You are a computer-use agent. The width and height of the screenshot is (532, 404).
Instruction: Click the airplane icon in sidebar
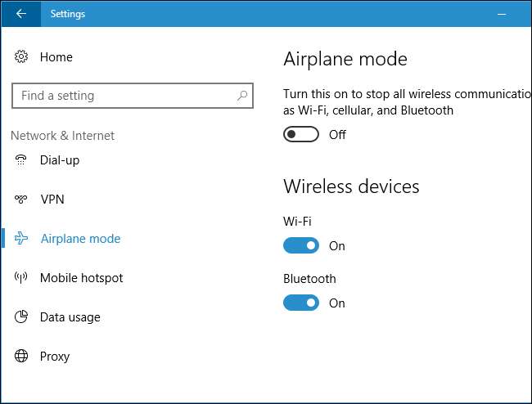pos(21,239)
